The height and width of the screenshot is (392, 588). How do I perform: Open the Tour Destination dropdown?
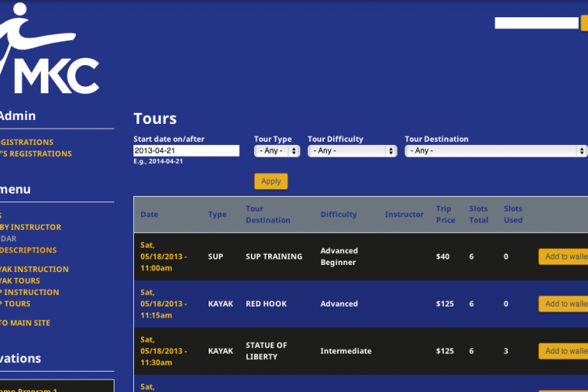click(x=495, y=151)
